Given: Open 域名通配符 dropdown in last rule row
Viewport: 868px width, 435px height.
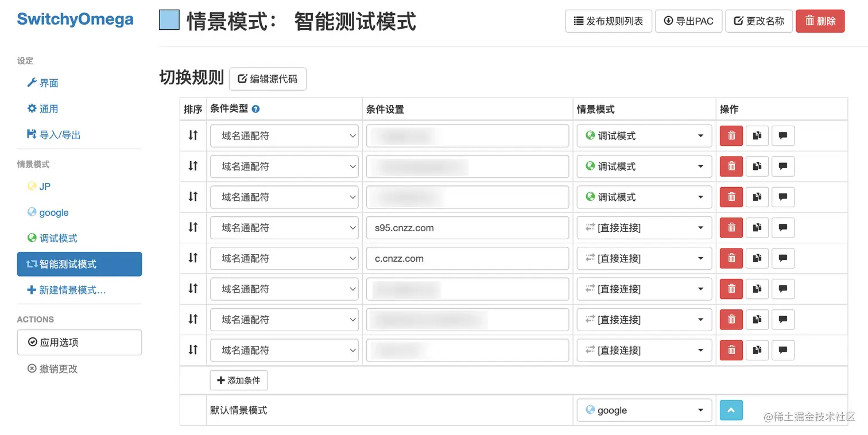Looking at the screenshot, I should 284,350.
